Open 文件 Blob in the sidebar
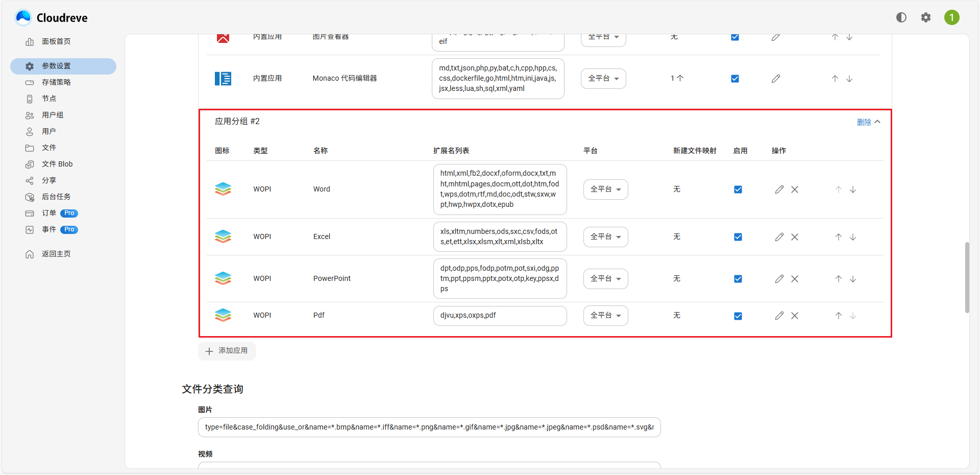Viewport: 980px width, 475px height. click(58, 164)
